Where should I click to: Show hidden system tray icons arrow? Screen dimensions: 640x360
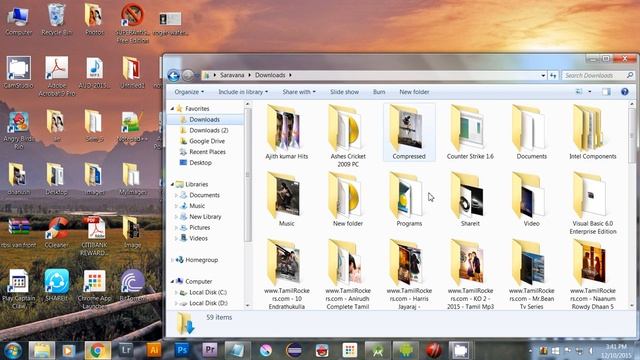530,351
